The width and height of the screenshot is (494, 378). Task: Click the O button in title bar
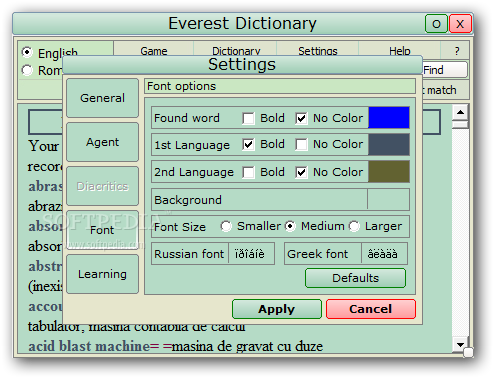[x=436, y=24]
